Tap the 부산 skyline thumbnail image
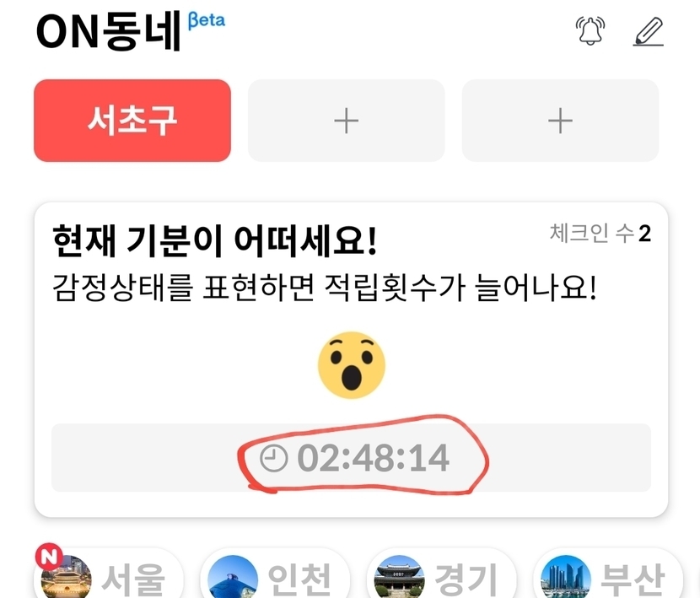This screenshot has width=700, height=598. [x=566, y=579]
